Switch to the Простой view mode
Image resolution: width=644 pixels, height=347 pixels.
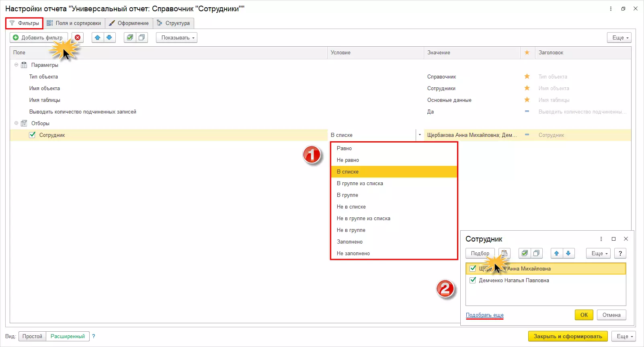32,336
